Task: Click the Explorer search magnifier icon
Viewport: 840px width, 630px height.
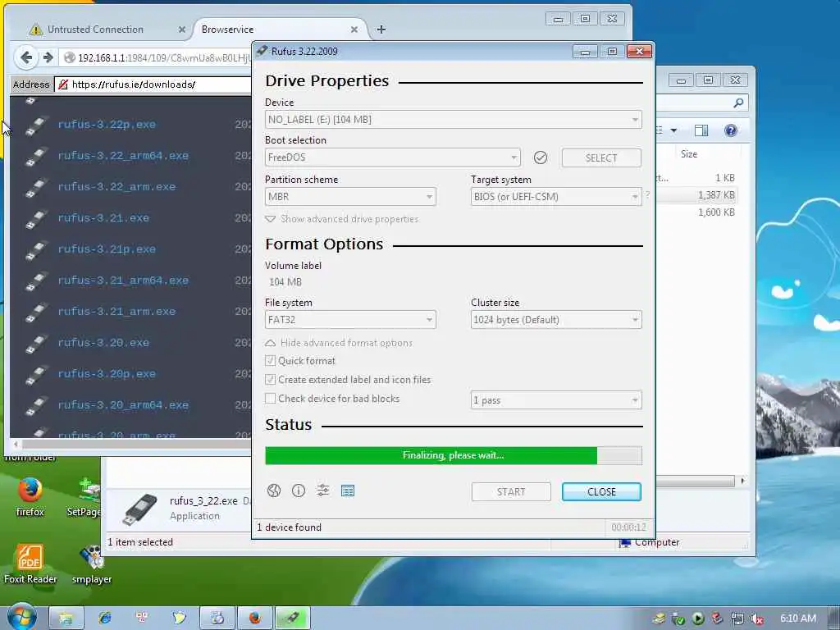Action: coord(738,103)
